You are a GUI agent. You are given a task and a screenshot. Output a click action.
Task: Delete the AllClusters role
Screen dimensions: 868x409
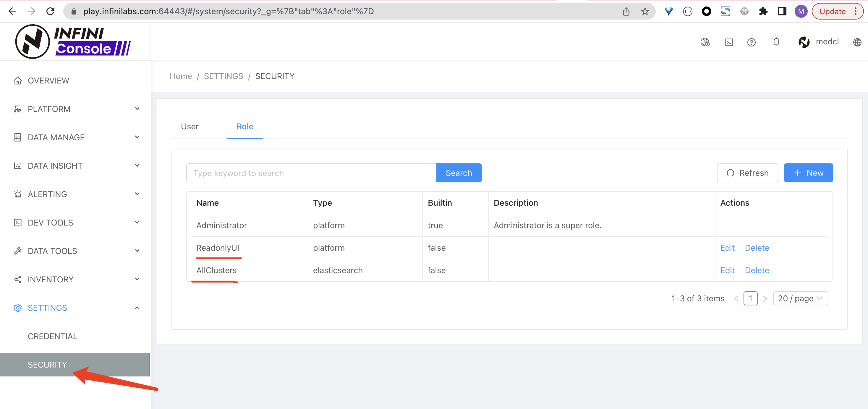pyautogui.click(x=757, y=270)
